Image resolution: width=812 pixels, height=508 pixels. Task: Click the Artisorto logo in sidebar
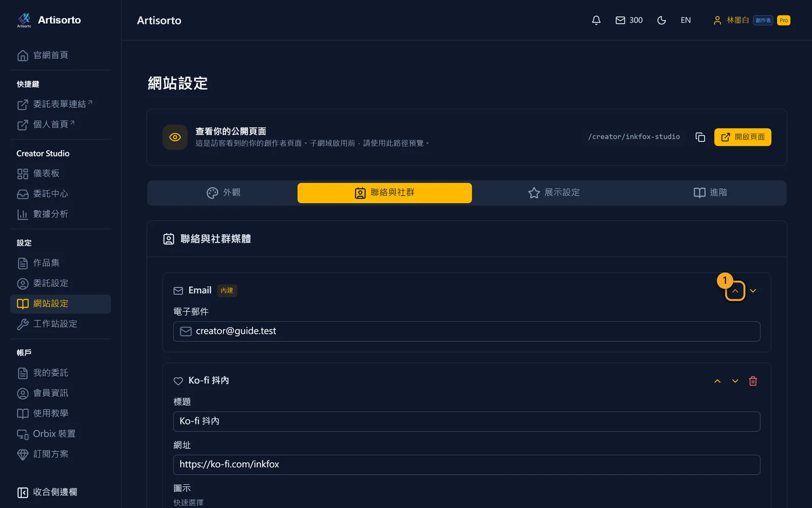click(49, 20)
